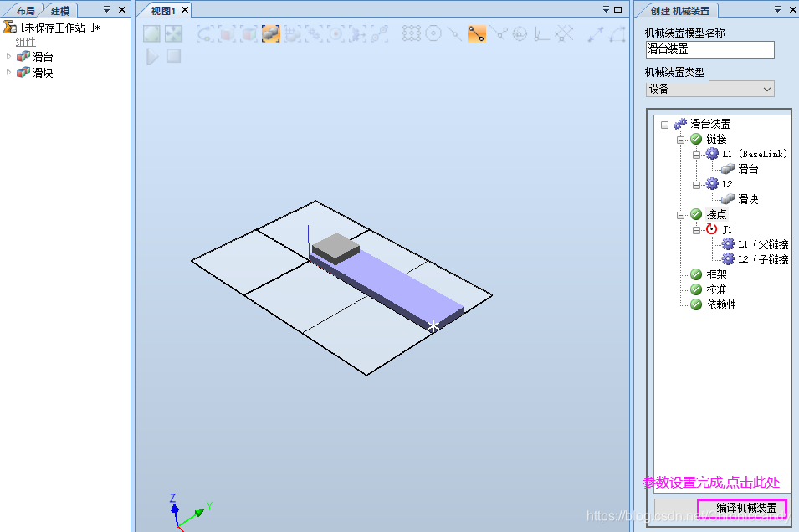799x532 pixels.
Task: Collapse the J1 joint node
Action: click(x=696, y=230)
